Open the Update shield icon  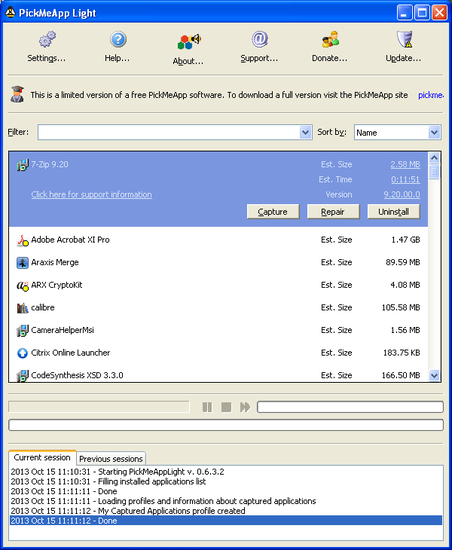click(x=405, y=39)
